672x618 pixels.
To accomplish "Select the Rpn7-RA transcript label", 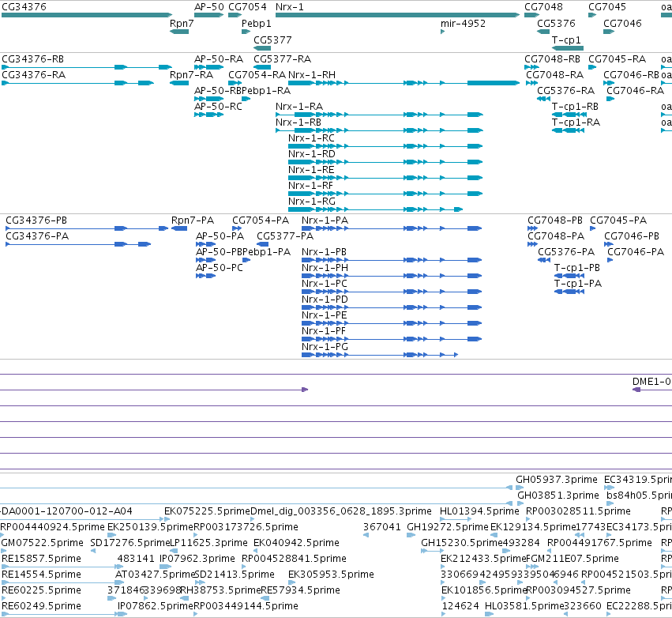I will (x=191, y=74).
